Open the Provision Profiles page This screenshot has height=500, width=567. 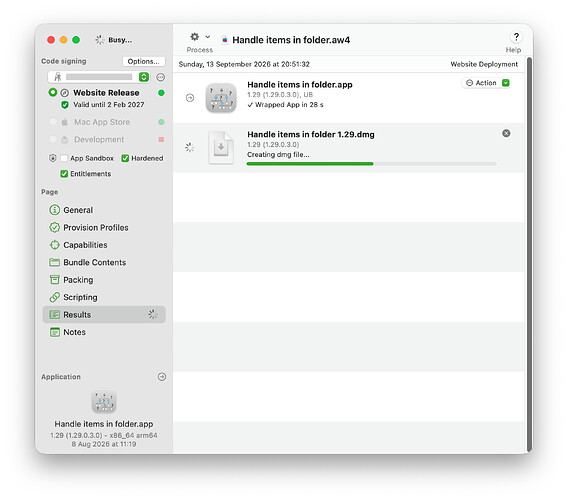(x=104, y=227)
